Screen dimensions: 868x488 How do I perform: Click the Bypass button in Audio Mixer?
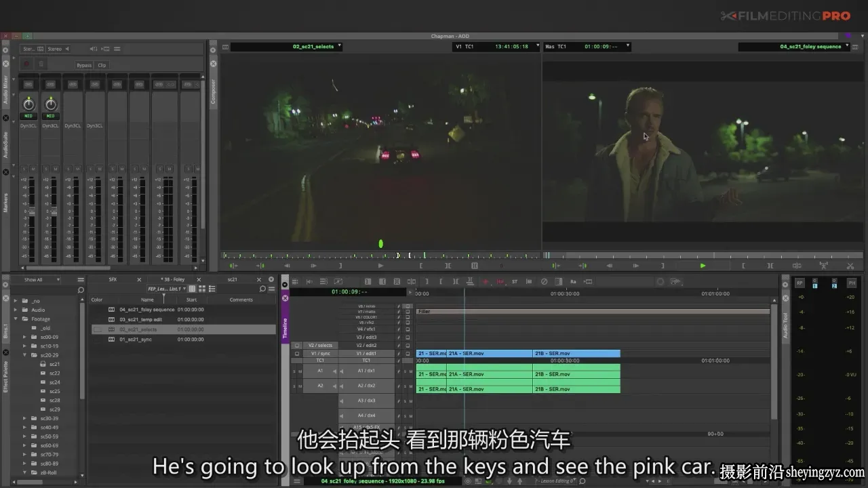click(84, 65)
